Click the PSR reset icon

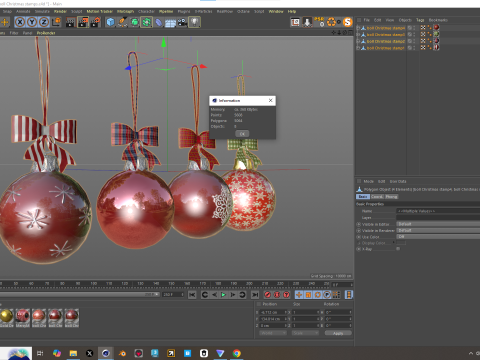tap(319, 22)
